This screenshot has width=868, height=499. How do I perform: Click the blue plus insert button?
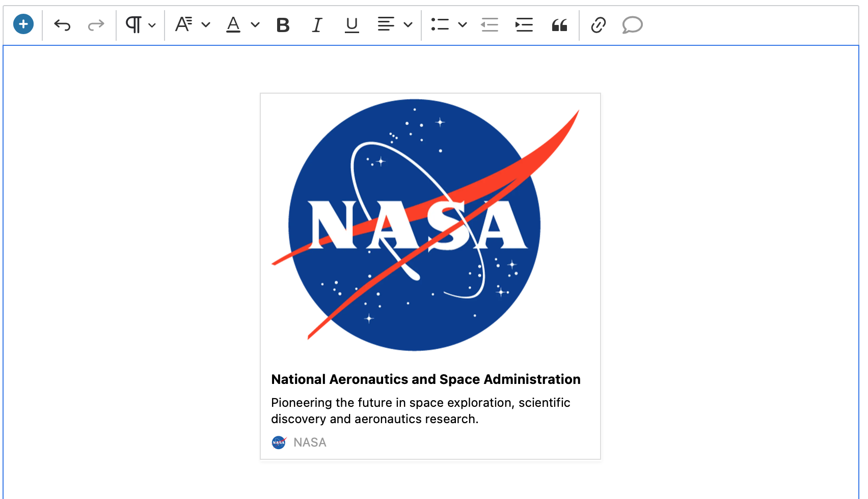click(23, 24)
